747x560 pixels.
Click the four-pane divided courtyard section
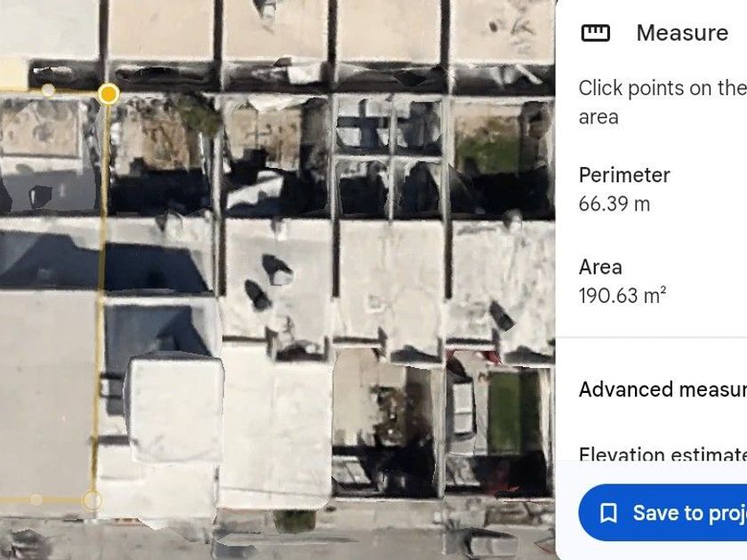tap(390, 156)
